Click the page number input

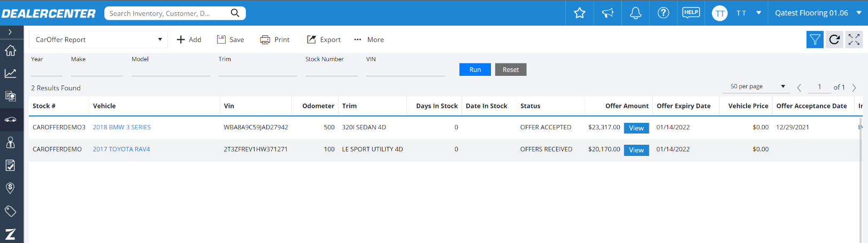(819, 87)
